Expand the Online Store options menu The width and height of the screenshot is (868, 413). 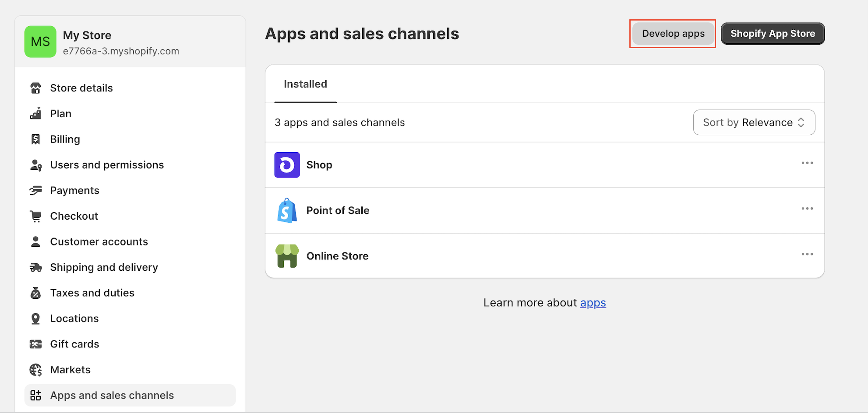(807, 254)
